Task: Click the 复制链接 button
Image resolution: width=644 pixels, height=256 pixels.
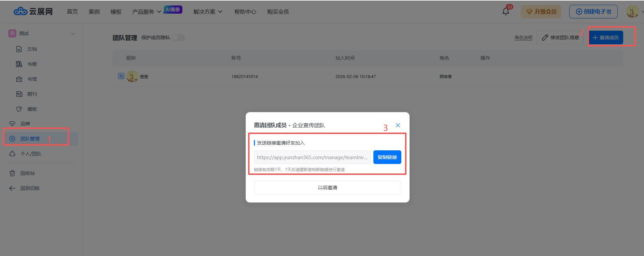Action: pos(387,157)
